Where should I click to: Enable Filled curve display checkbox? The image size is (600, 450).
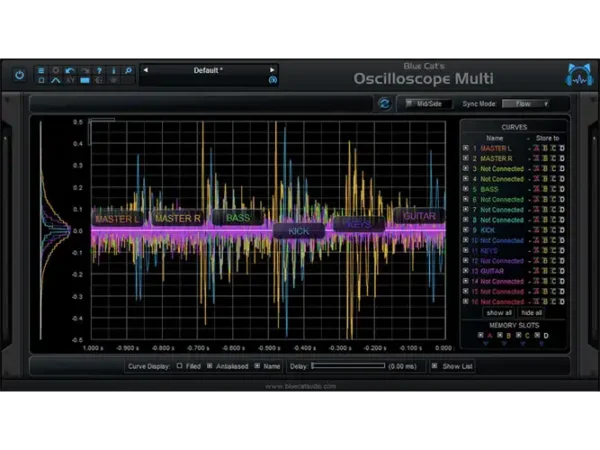point(179,366)
